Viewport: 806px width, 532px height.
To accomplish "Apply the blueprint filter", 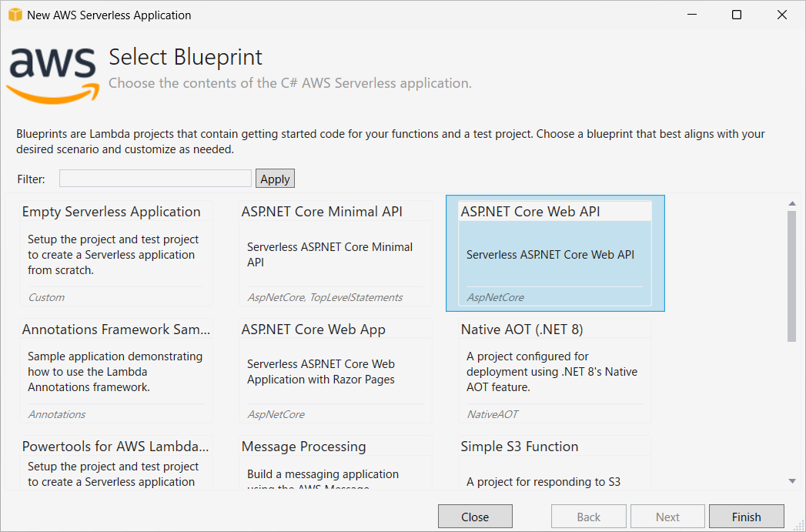I will coord(275,179).
